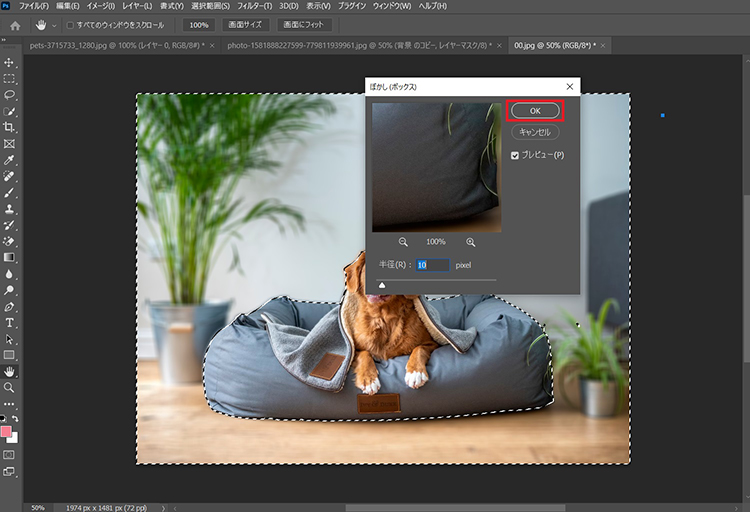
Task: Select the Eyedropper tool
Action: click(x=9, y=160)
